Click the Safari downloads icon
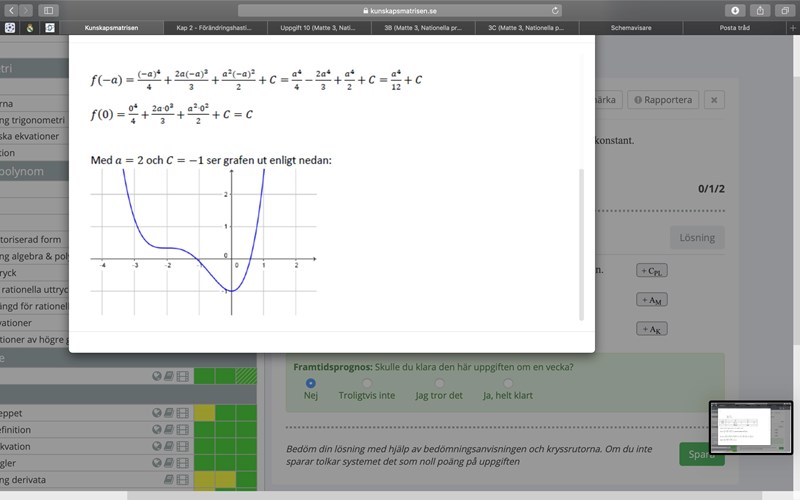Viewport: 800px width, 500px height. (736, 10)
